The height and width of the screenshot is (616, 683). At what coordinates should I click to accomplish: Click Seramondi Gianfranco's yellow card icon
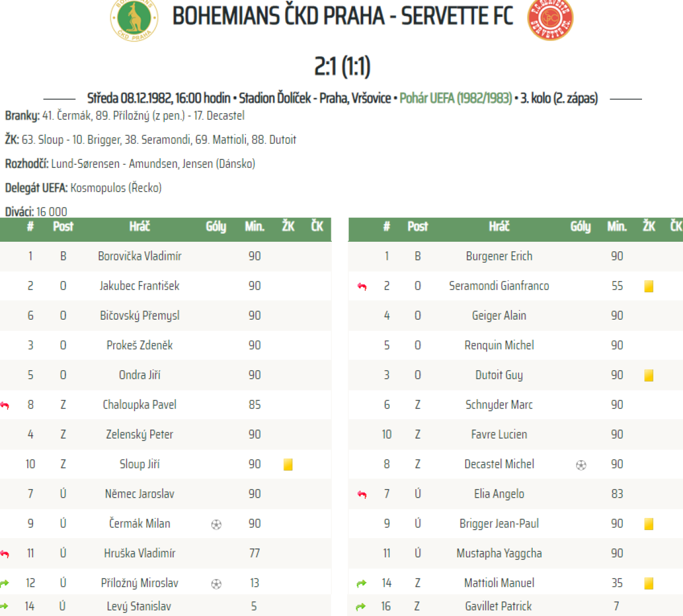coord(649,286)
